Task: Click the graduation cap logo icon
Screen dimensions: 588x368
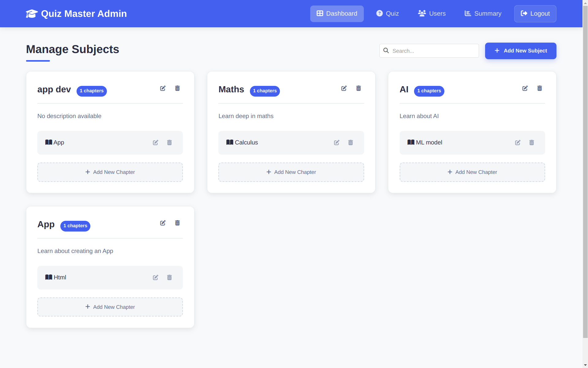Action: (x=32, y=14)
